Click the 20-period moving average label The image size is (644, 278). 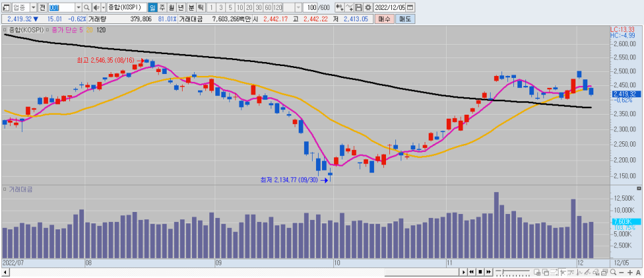coord(89,30)
